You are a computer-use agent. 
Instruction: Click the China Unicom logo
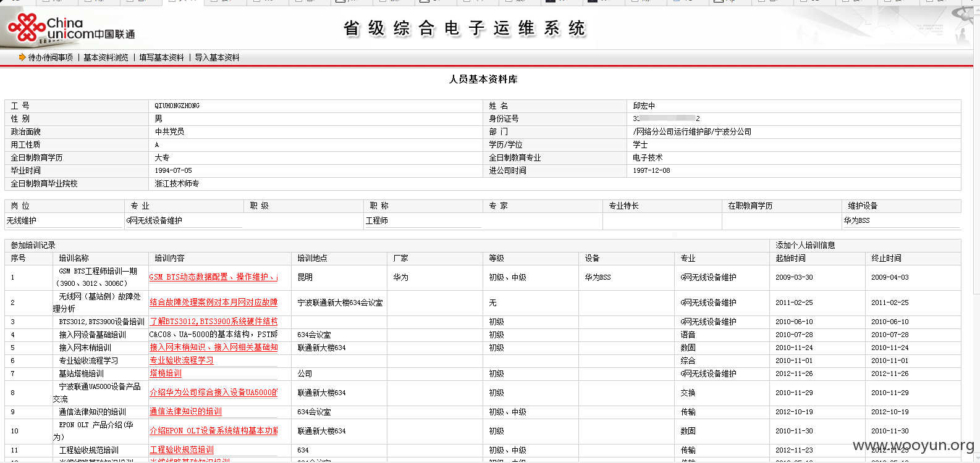[70, 28]
